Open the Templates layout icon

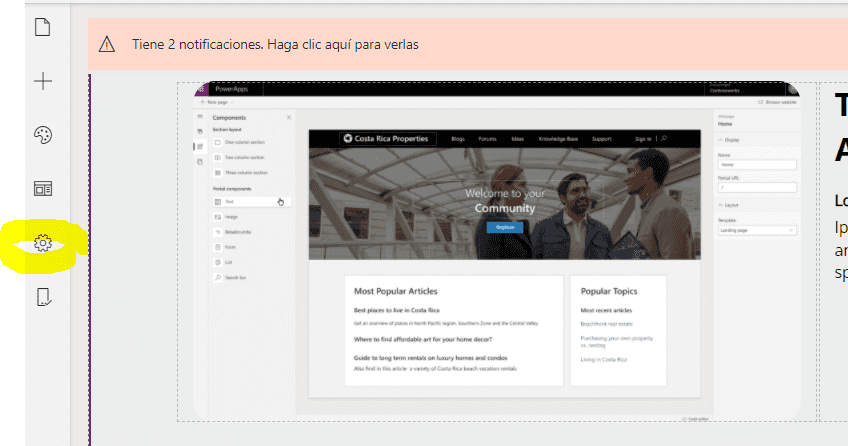tap(43, 189)
